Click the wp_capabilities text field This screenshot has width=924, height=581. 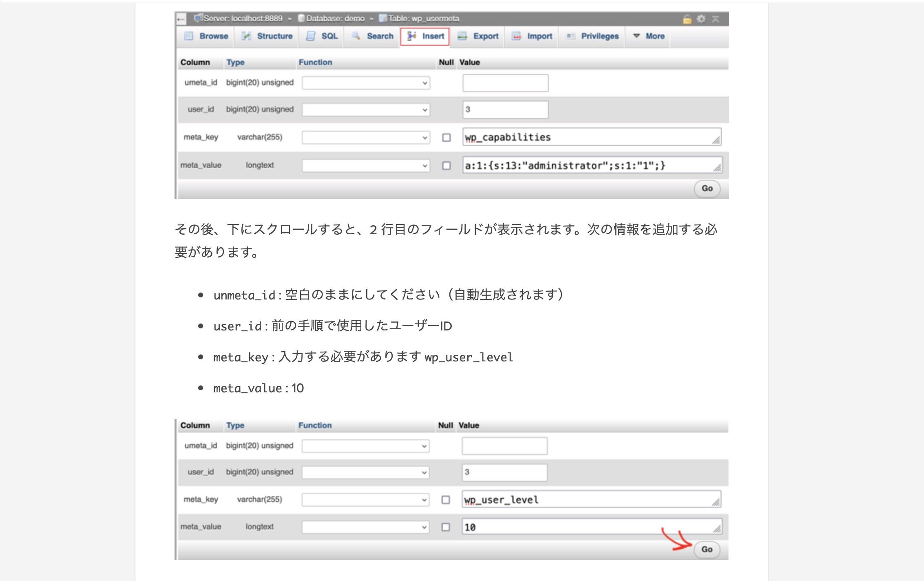[x=592, y=137]
